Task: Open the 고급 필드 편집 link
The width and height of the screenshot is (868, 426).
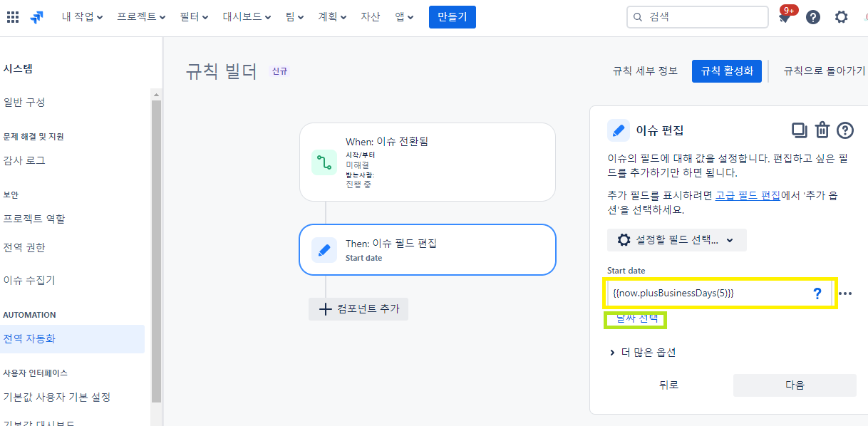Action: point(748,195)
